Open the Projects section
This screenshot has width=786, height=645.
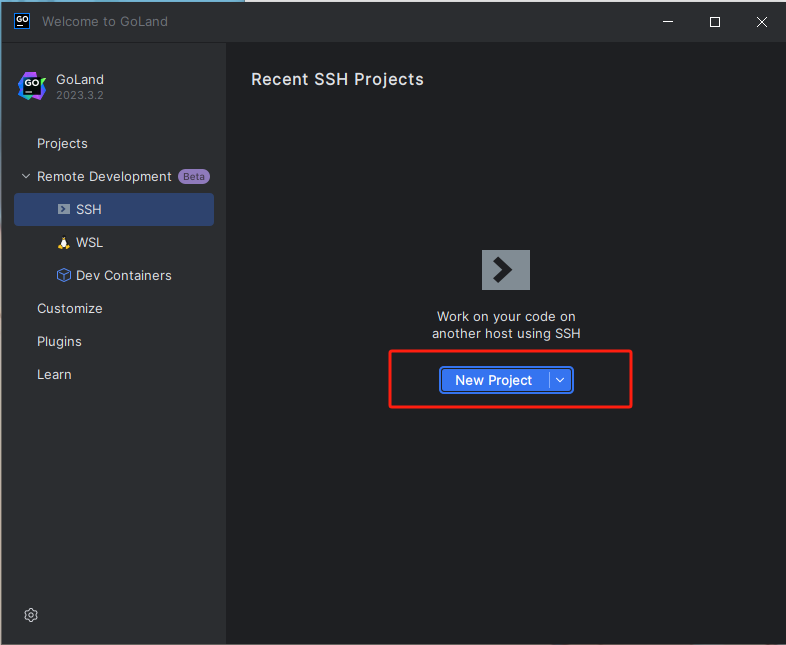pyautogui.click(x=62, y=144)
